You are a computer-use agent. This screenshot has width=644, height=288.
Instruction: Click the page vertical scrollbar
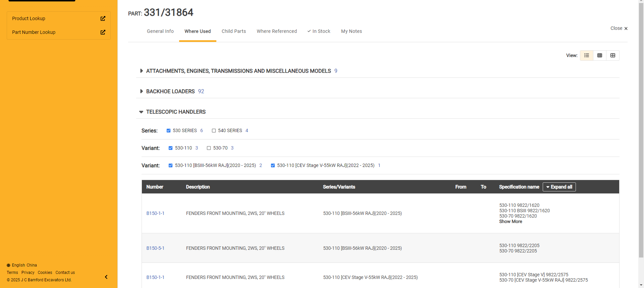[641, 134]
